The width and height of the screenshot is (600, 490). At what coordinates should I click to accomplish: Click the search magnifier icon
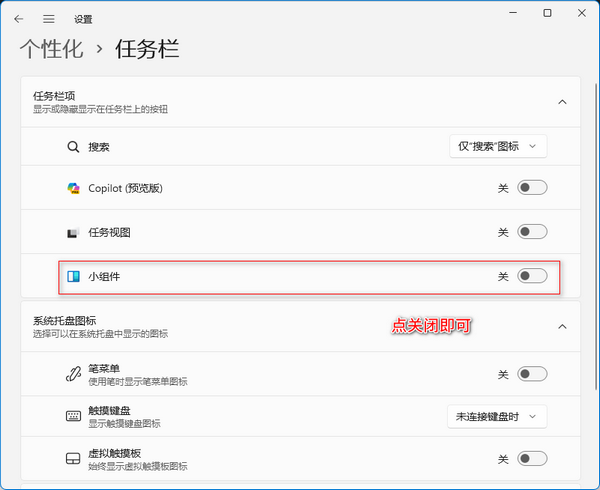(73, 146)
